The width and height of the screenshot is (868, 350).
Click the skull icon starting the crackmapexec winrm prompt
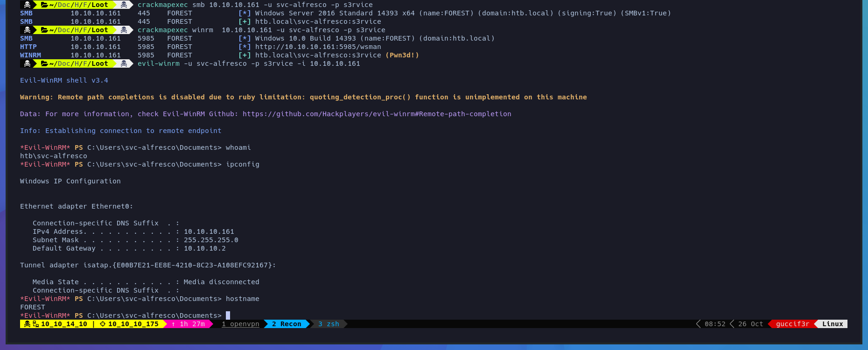pos(27,30)
